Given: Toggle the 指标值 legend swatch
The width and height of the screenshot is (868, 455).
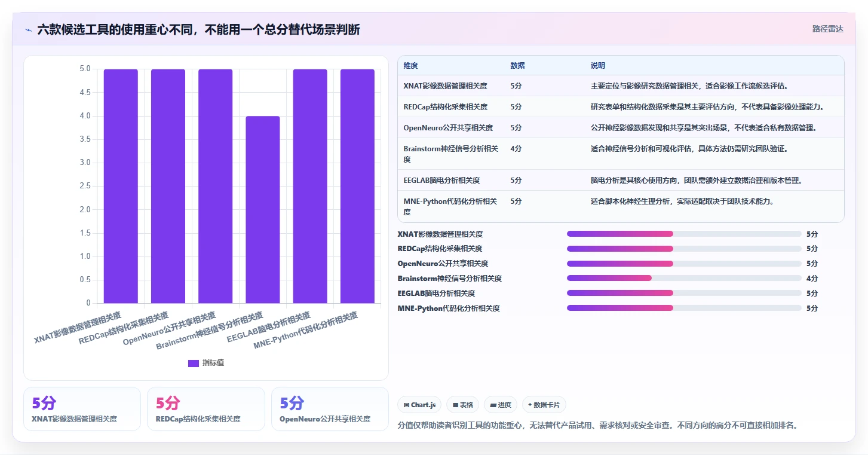Looking at the screenshot, I should (x=194, y=363).
